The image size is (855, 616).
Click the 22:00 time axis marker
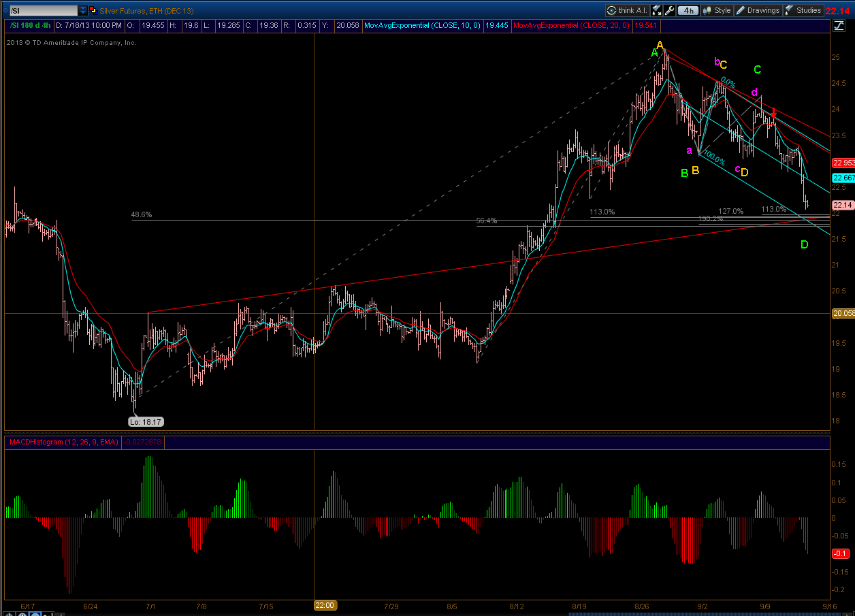[x=325, y=605]
